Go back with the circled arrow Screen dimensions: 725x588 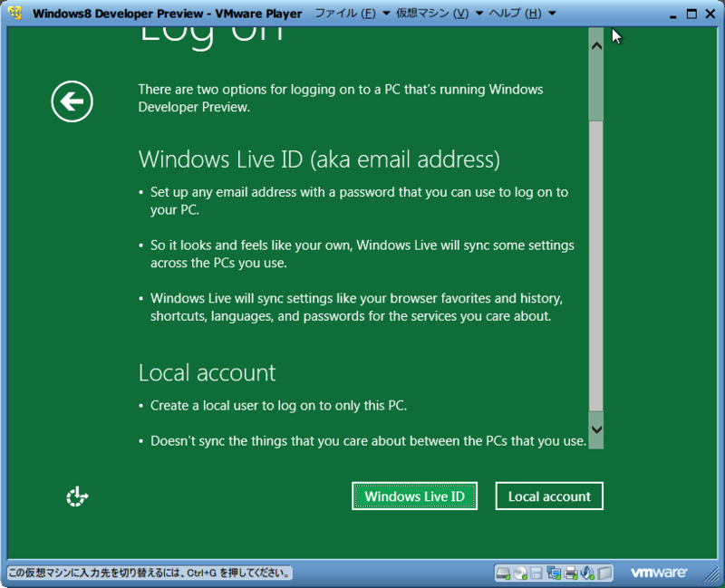click(72, 101)
